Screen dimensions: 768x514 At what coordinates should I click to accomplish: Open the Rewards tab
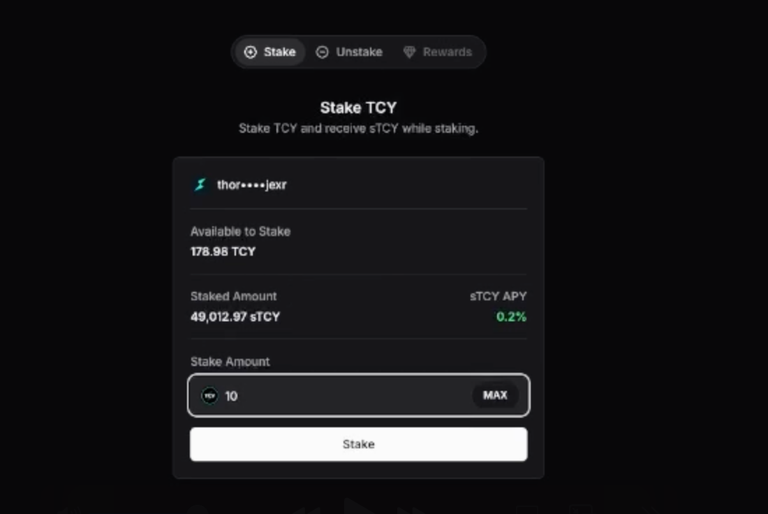[437, 52]
